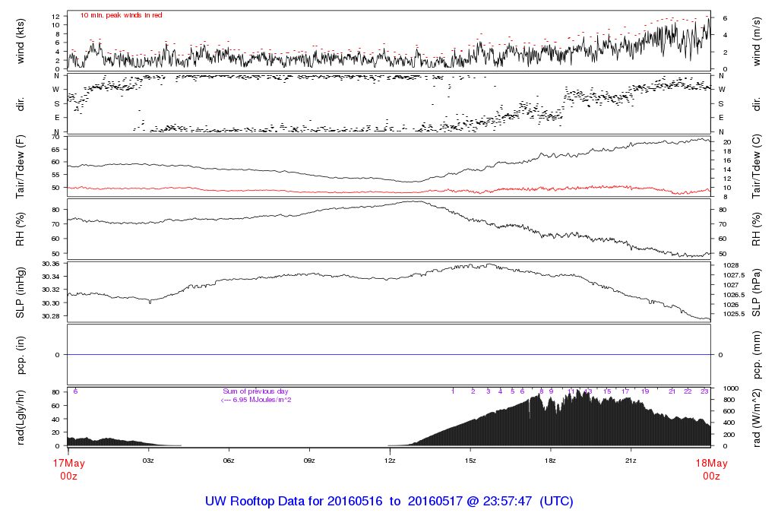Select the "rad (W/m^2)" axis label
778x532 pixels.
[x=756, y=417]
